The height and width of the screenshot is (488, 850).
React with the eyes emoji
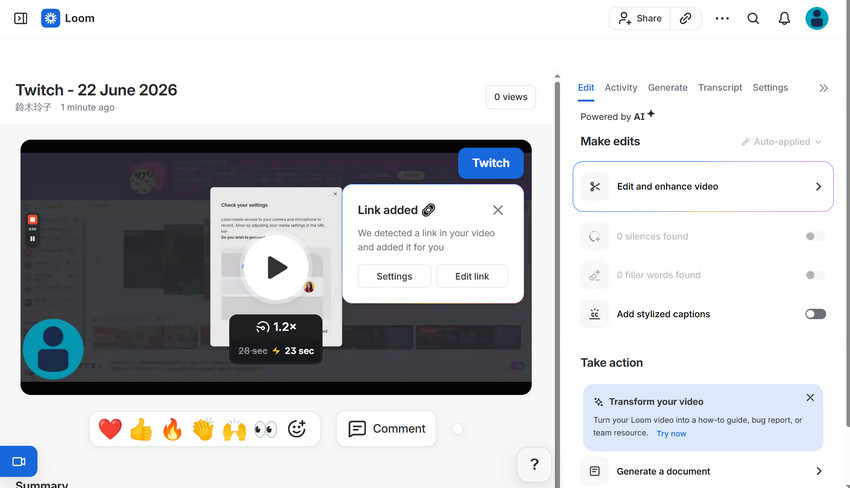pos(266,429)
